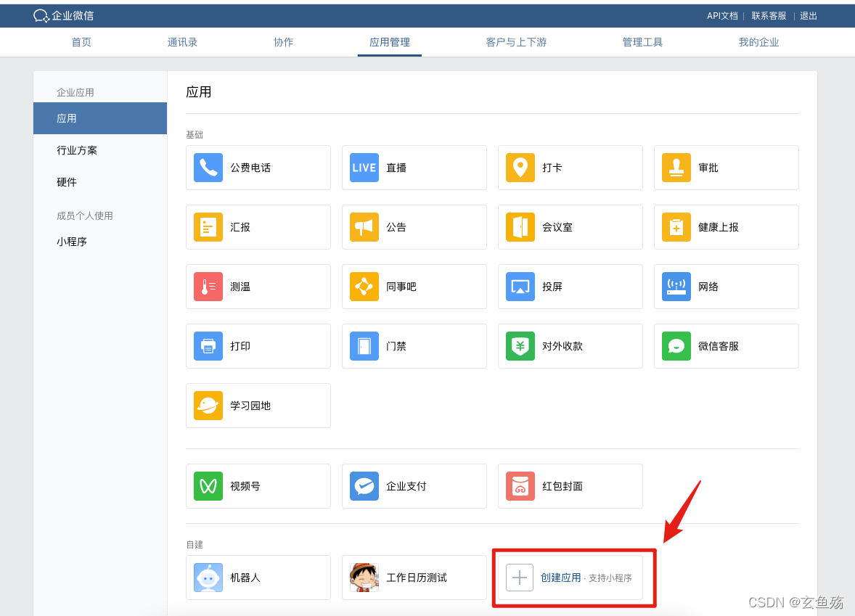Click the 联系客服 link
This screenshot has width=855, height=616.
tap(769, 16)
